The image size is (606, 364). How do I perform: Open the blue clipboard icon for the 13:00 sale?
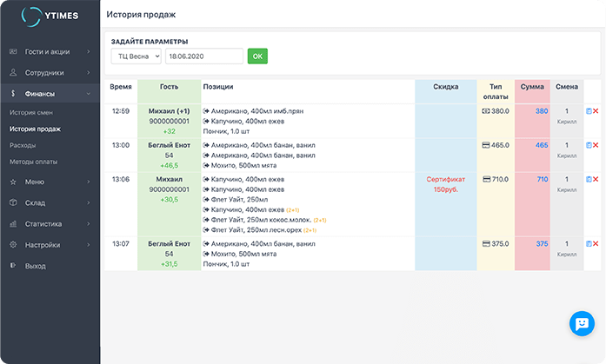coord(589,145)
